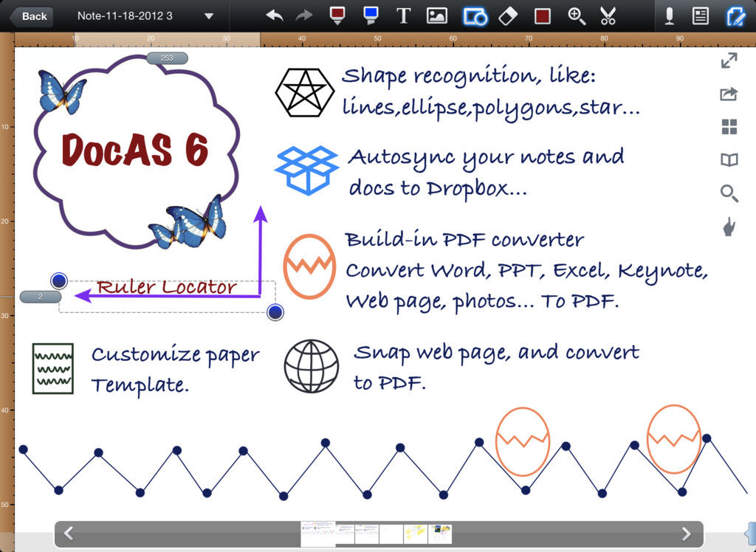Screen dimensions: 756x552
Task: Select the scissors cut tool
Action: pyautogui.click(x=608, y=16)
